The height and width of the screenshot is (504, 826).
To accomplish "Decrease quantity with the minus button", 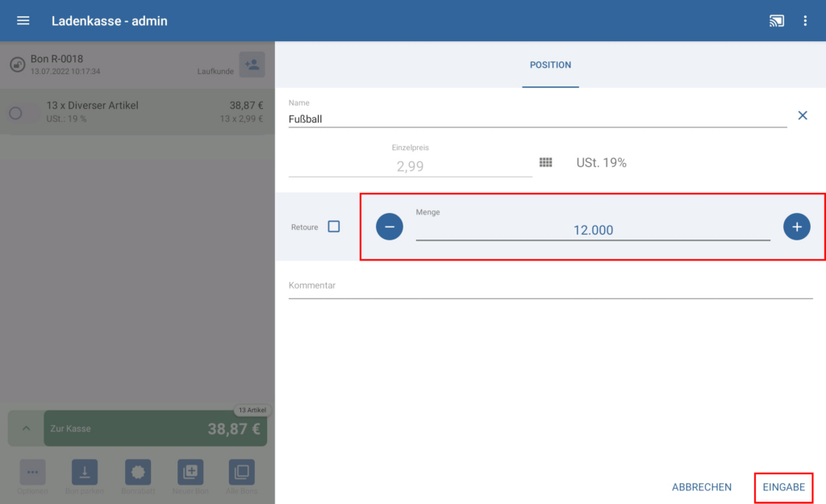I will pyautogui.click(x=390, y=227).
